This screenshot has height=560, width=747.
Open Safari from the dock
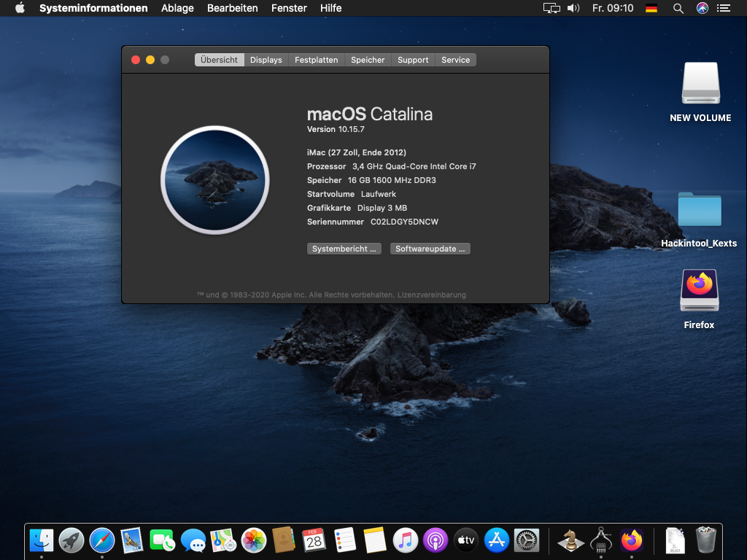[102, 540]
